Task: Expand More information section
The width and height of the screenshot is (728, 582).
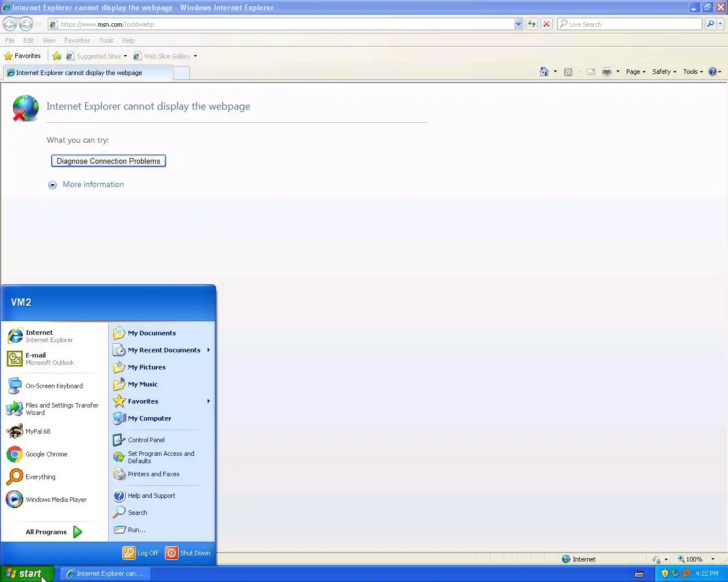Action: coord(86,185)
